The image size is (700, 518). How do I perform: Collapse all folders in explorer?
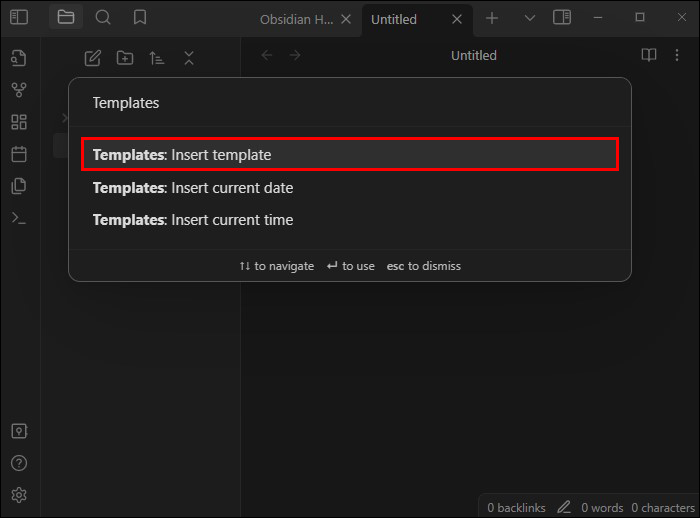pyautogui.click(x=189, y=58)
